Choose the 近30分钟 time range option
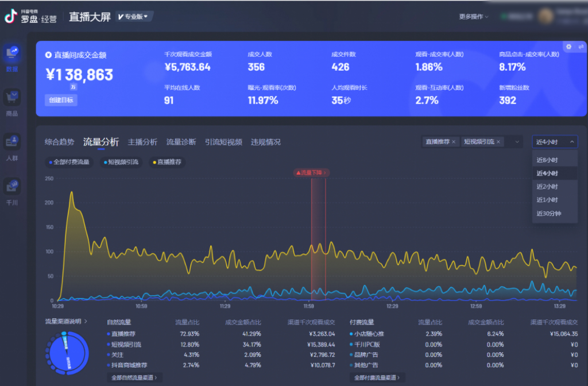This screenshot has width=588, height=386. [549, 214]
